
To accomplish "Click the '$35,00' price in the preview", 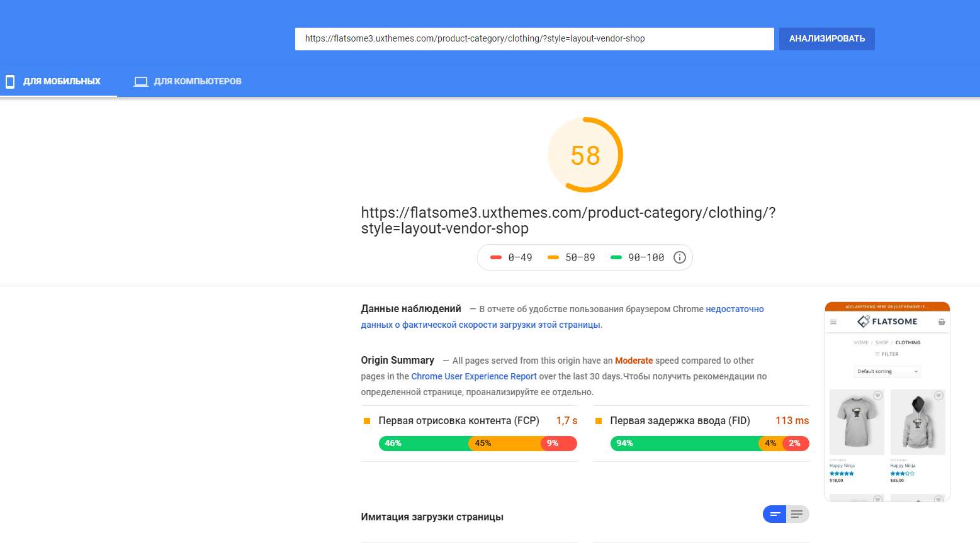I will 897,481.
